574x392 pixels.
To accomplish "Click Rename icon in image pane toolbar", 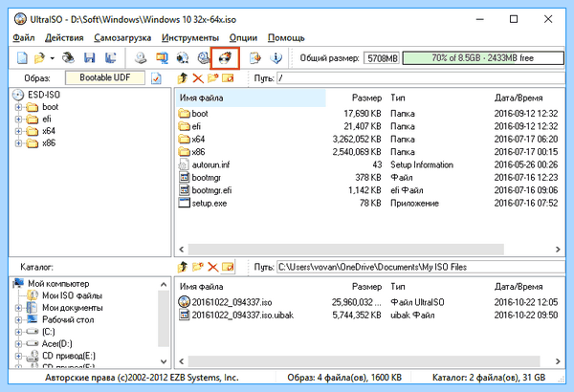I will point(228,78).
